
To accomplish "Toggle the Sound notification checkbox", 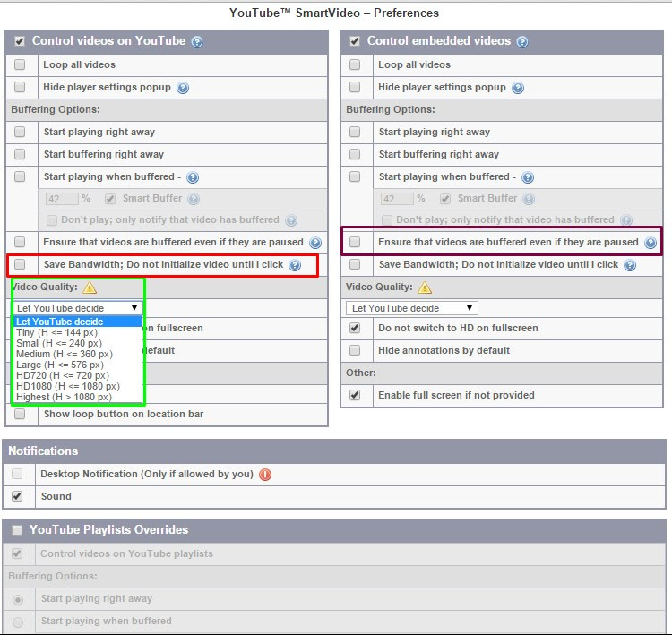I will (17, 496).
